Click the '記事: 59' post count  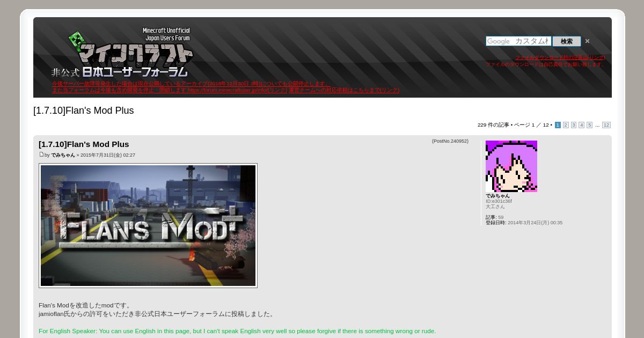tap(494, 217)
